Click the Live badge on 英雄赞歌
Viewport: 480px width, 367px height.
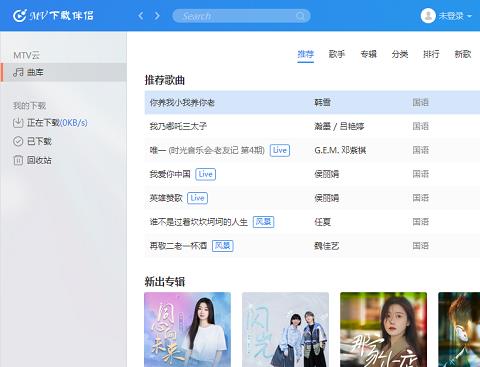click(x=197, y=198)
